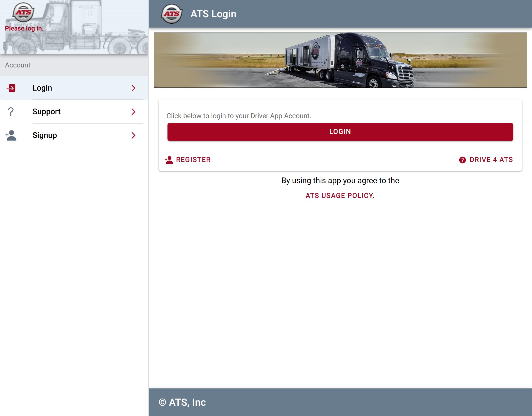Click the Signup add-person icon
Viewport: 532px width, 416px height.
tap(11, 135)
